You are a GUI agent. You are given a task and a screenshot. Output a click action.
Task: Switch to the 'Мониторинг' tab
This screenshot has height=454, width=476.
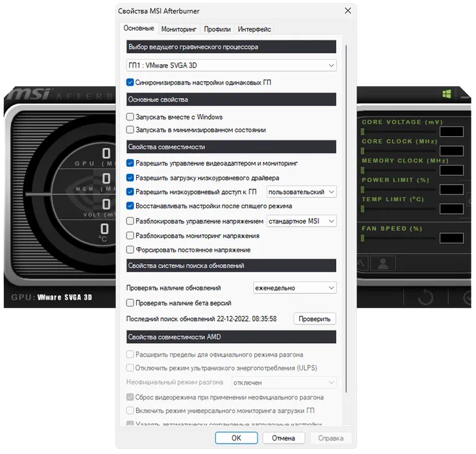[179, 29]
